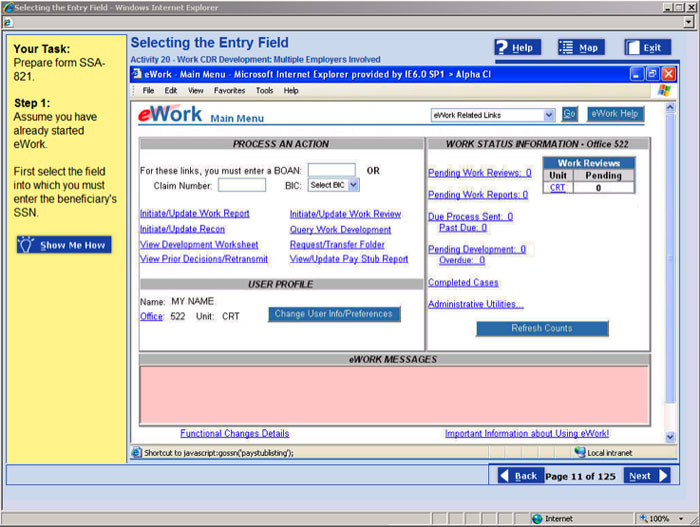Image resolution: width=700 pixels, height=527 pixels.
Task: Open the Map button in header
Action: tap(580, 47)
